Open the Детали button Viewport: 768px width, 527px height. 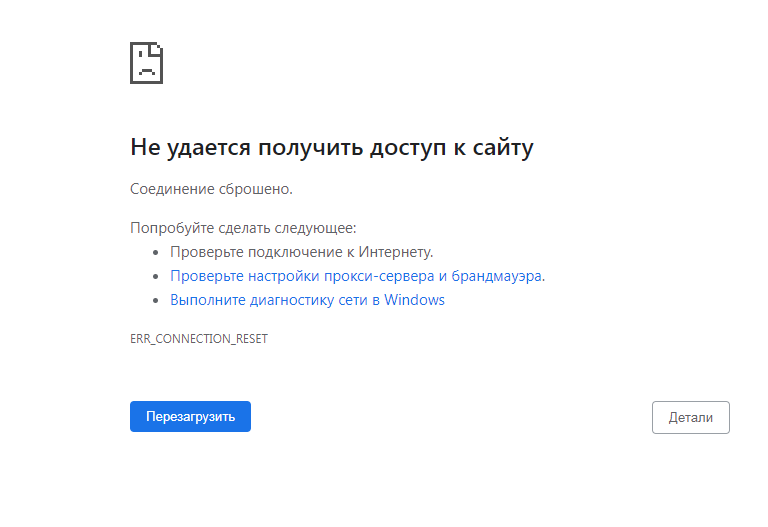coord(691,418)
